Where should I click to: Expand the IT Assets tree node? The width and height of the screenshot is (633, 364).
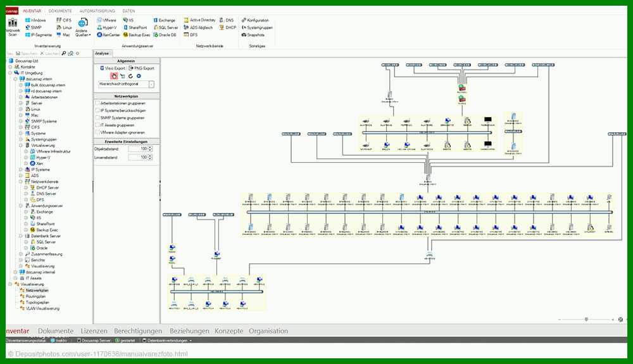(15, 279)
